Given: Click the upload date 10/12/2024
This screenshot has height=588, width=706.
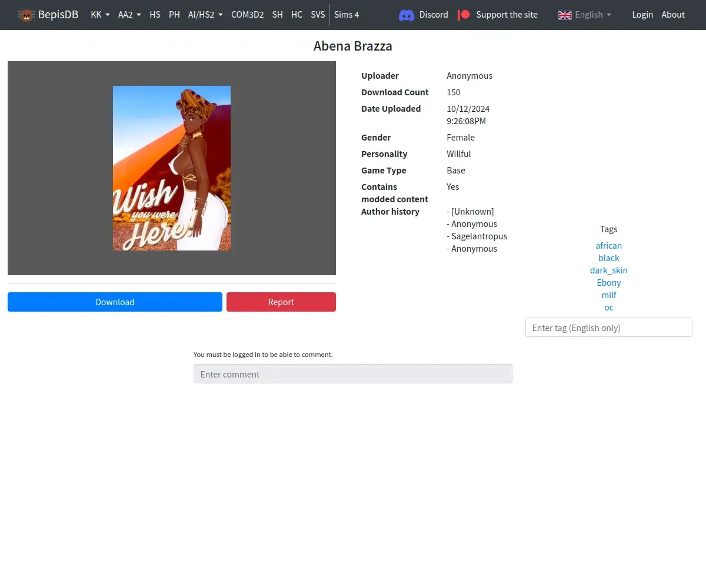Looking at the screenshot, I should point(468,109).
